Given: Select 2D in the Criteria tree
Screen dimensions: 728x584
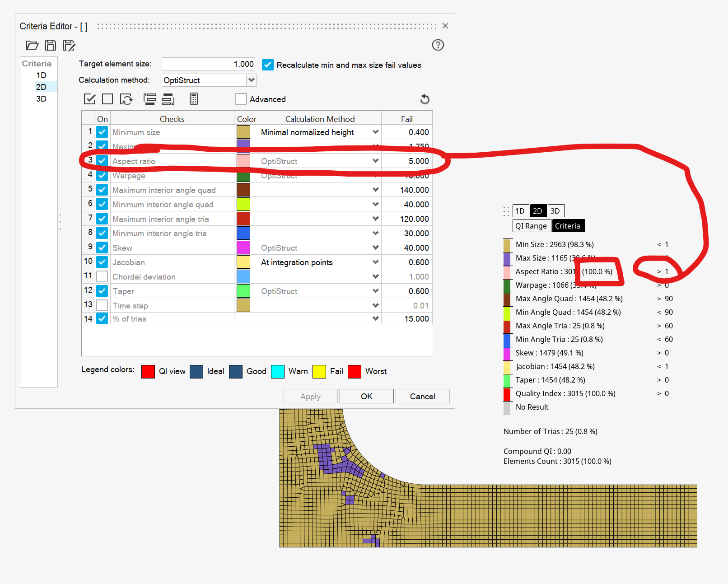Looking at the screenshot, I should click(x=42, y=87).
